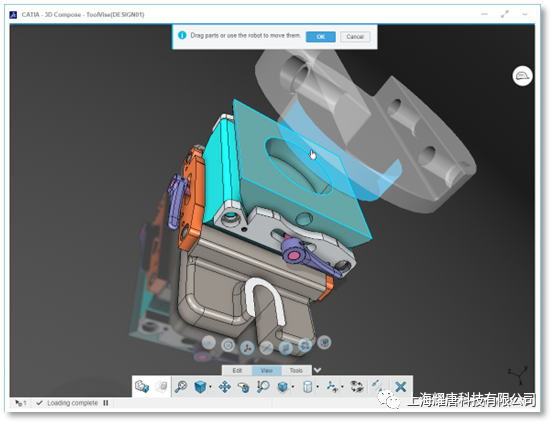Open the cylinder display dropdown arrow

tap(318, 387)
